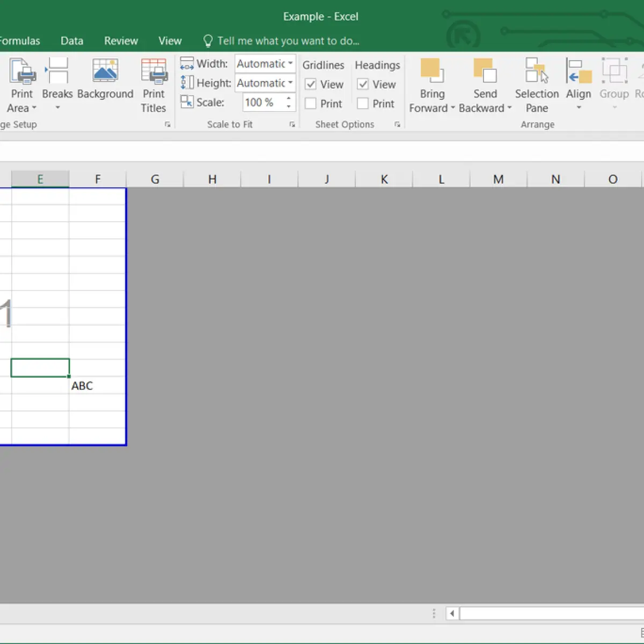This screenshot has width=644, height=644.
Task: Expand the Align dropdown arrow
Action: click(x=579, y=108)
